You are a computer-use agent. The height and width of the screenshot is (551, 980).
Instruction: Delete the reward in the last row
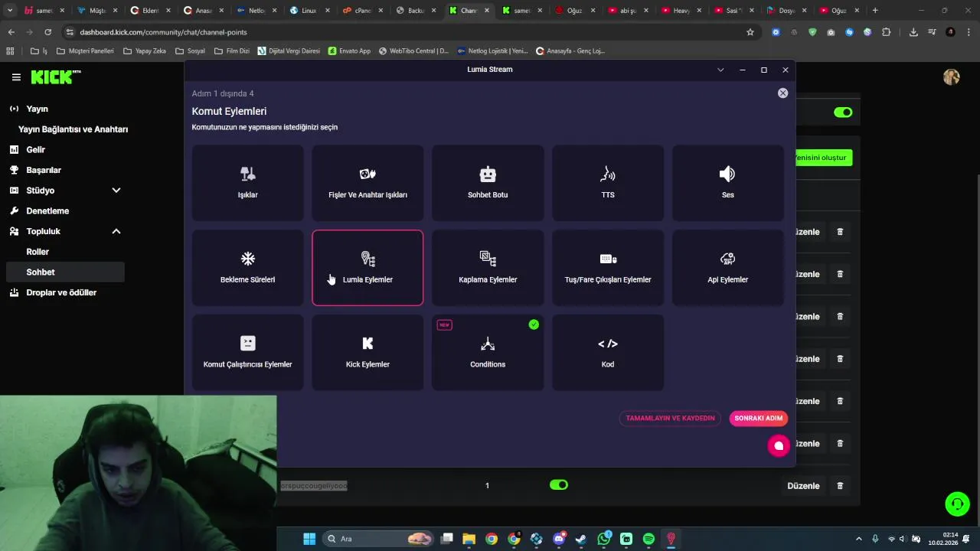point(840,486)
